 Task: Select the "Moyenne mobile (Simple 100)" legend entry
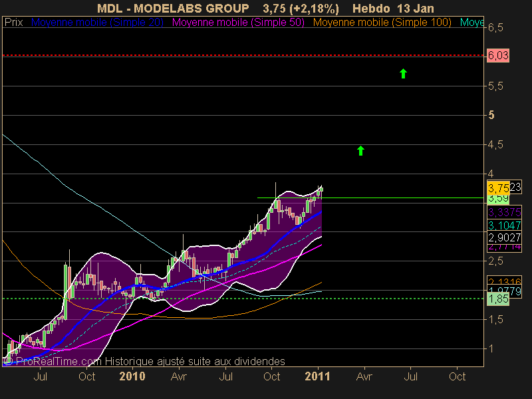(x=382, y=23)
